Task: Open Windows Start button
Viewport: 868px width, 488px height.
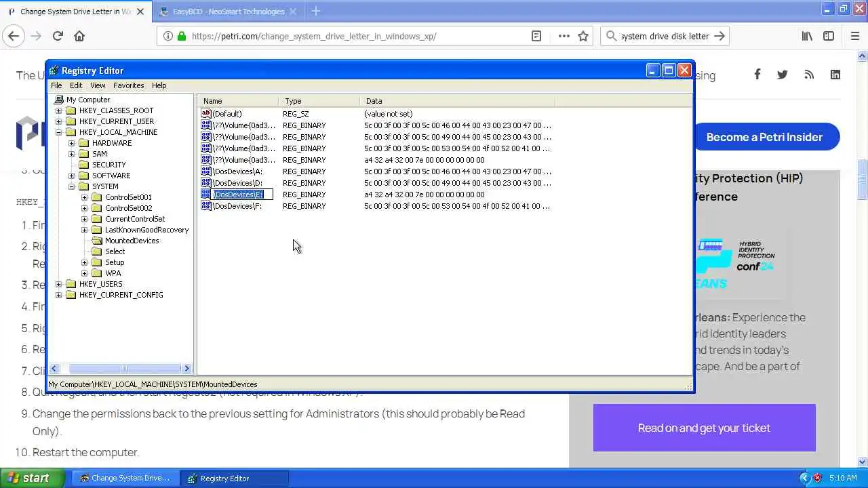Action: tap(31, 478)
